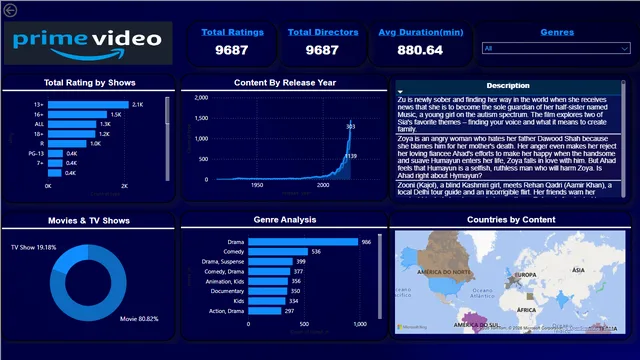
Task: Sort by the Description column header
Action: coord(508,86)
